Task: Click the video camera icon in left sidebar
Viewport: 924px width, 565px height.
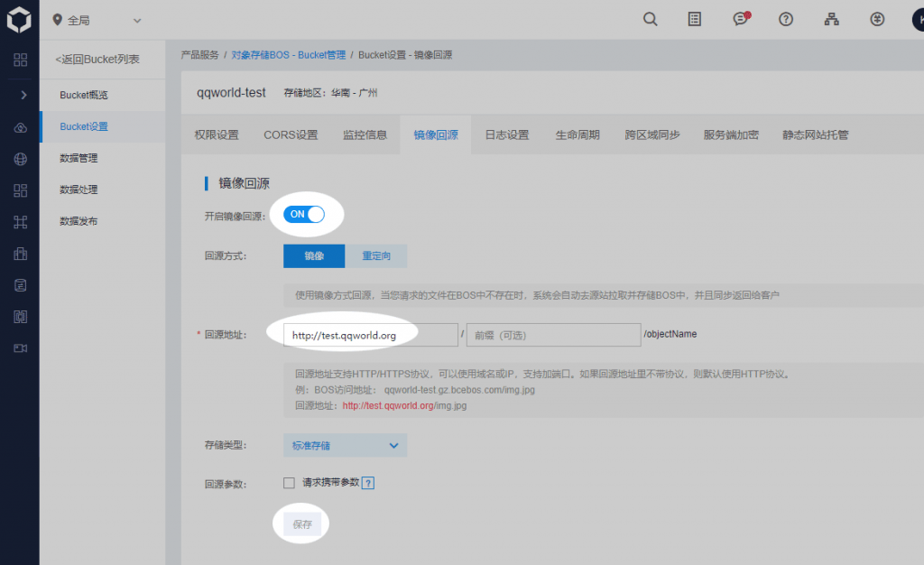Action: tap(20, 348)
